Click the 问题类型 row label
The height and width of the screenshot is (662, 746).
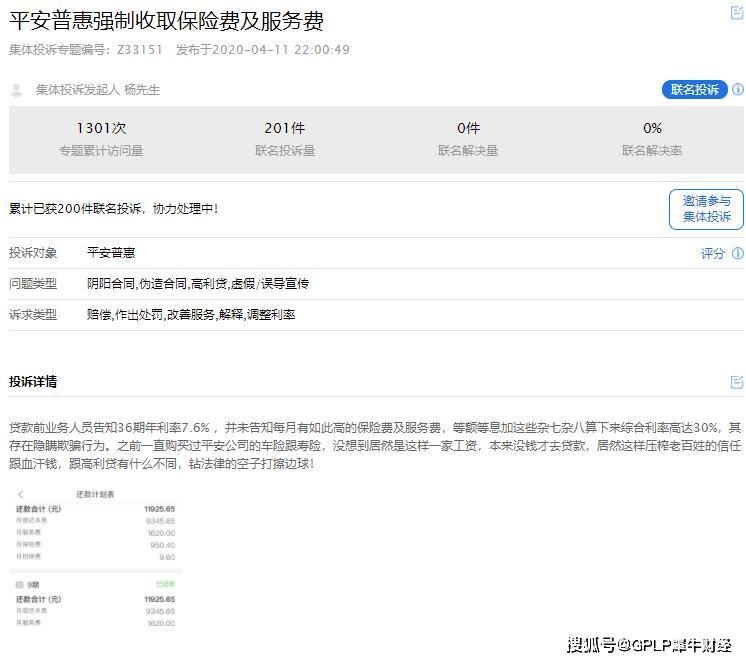point(33,284)
